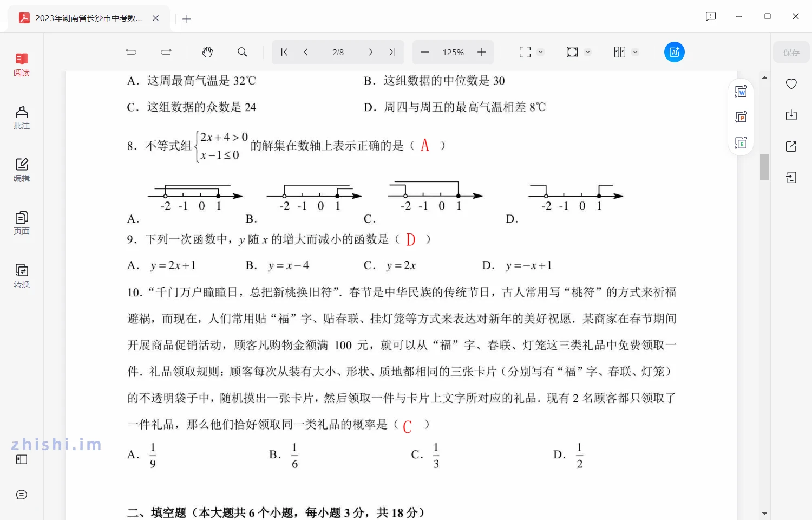
Task: Click the equation y=x−4
Action: coord(289,265)
